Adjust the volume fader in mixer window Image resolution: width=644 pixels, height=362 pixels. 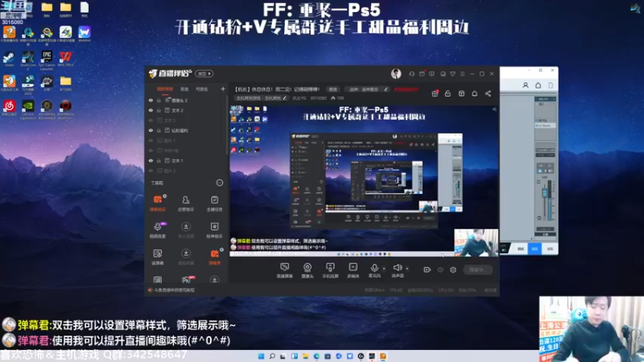(x=545, y=192)
